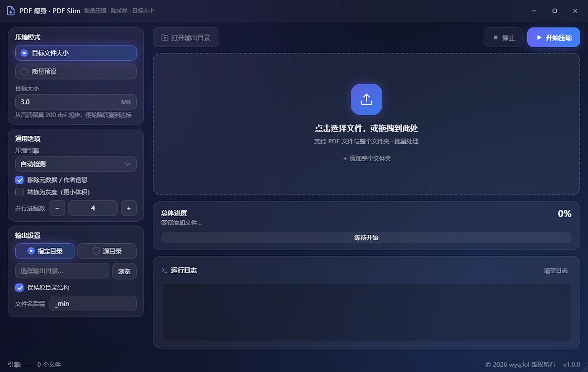Click the empty 运行日志 log area

point(367,312)
